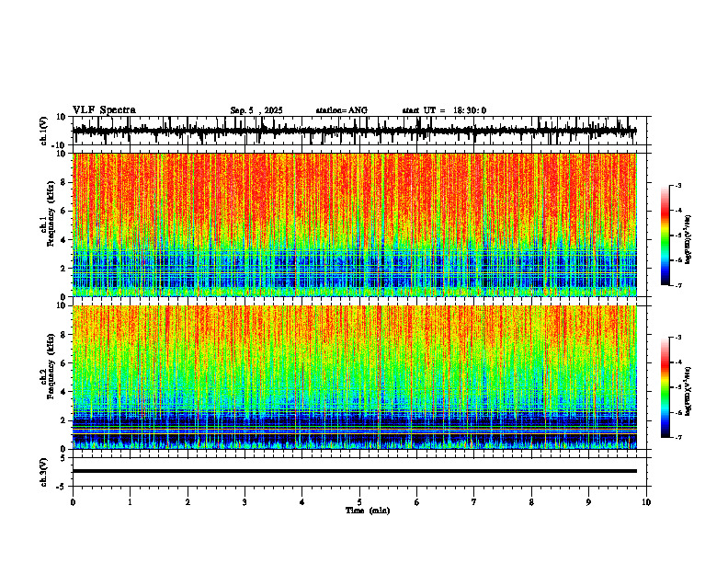Click time axis tick label "7"
The image size is (728, 563).
(474, 502)
